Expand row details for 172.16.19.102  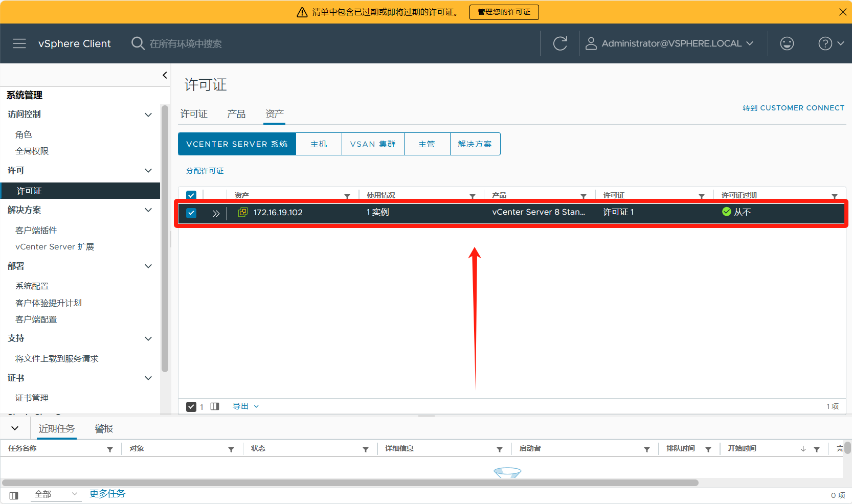click(216, 213)
